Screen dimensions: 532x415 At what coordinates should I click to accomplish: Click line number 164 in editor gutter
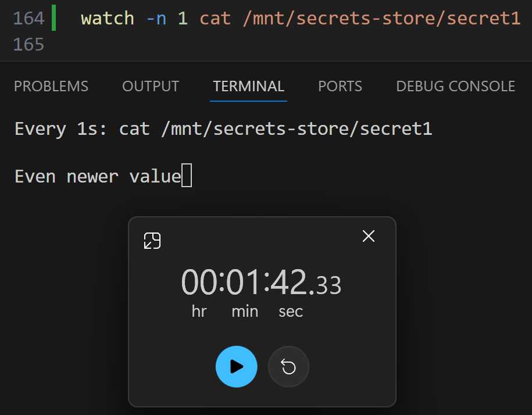[29, 18]
